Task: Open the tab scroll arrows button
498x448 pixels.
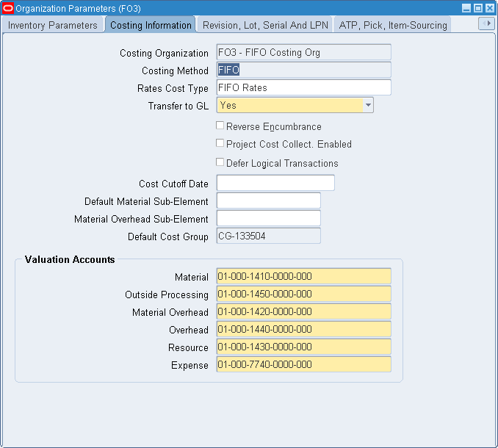Action: coord(486,24)
